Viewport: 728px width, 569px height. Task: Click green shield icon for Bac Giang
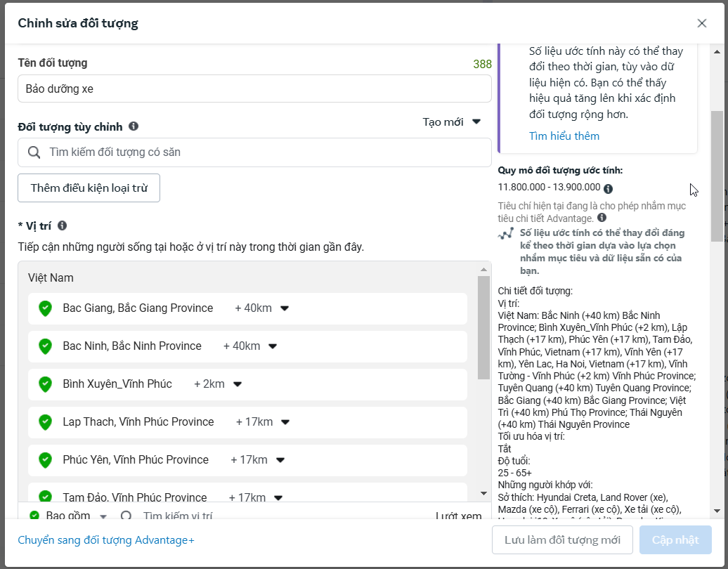tap(45, 308)
